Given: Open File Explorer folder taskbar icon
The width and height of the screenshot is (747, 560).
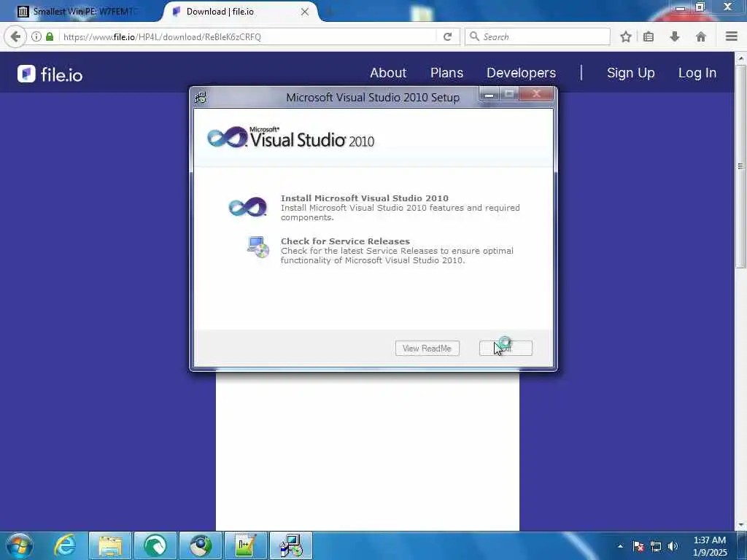Looking at the screenshot, I should point(111,545).
